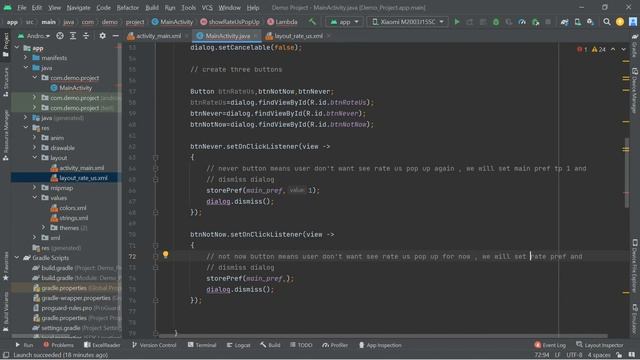Collapse the app module tree node
Screen dimensions: 640x360
pos(17,48)
